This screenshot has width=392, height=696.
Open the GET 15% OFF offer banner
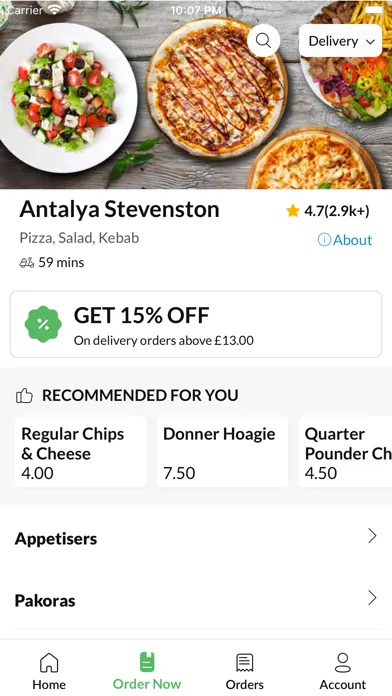[x=196, y=324]
